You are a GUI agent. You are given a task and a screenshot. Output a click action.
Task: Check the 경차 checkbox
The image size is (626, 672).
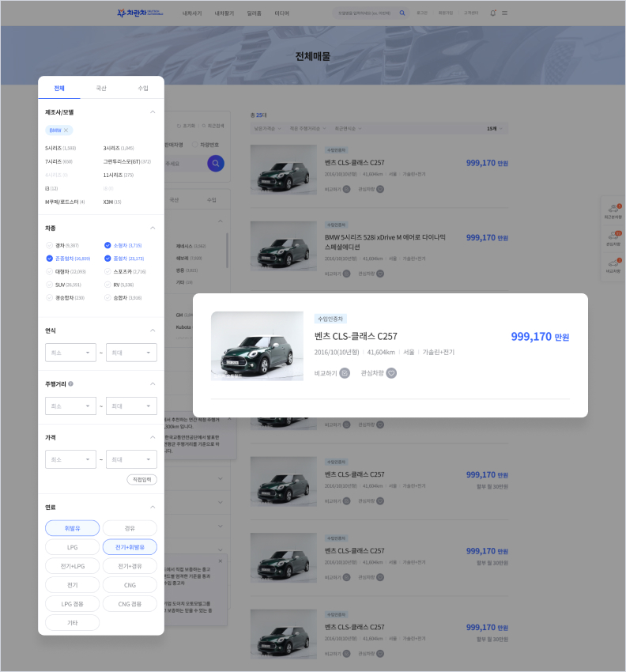point(49,246)
